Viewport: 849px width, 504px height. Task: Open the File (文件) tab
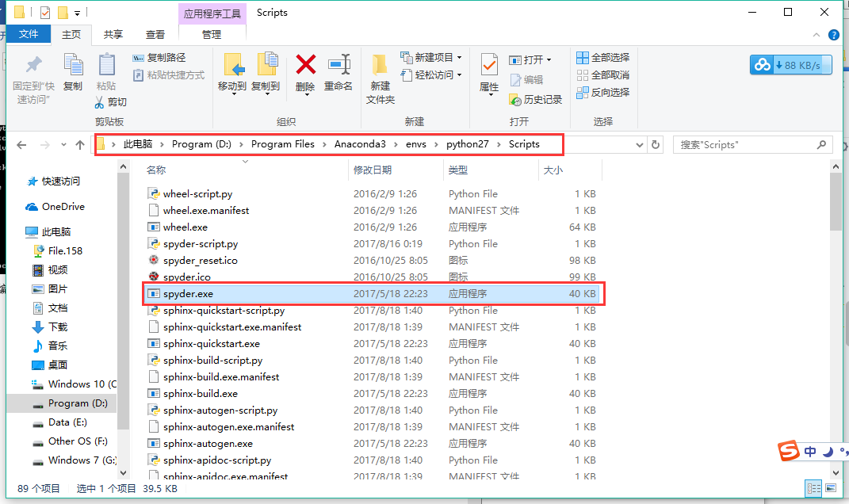(29, 34)
